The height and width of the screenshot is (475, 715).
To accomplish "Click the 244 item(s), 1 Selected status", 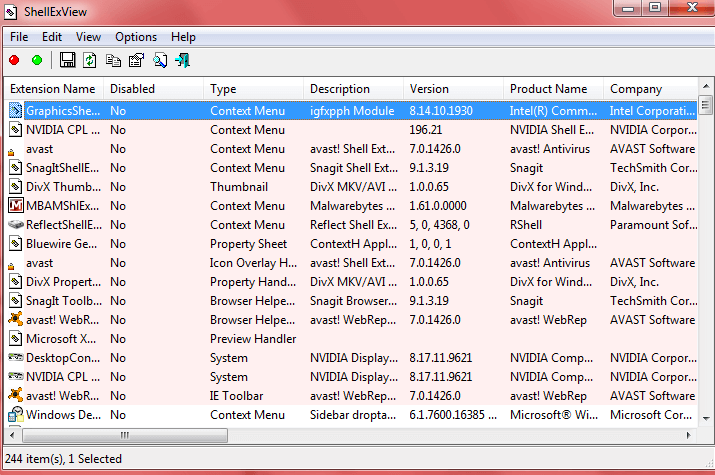I will point(63,459).
